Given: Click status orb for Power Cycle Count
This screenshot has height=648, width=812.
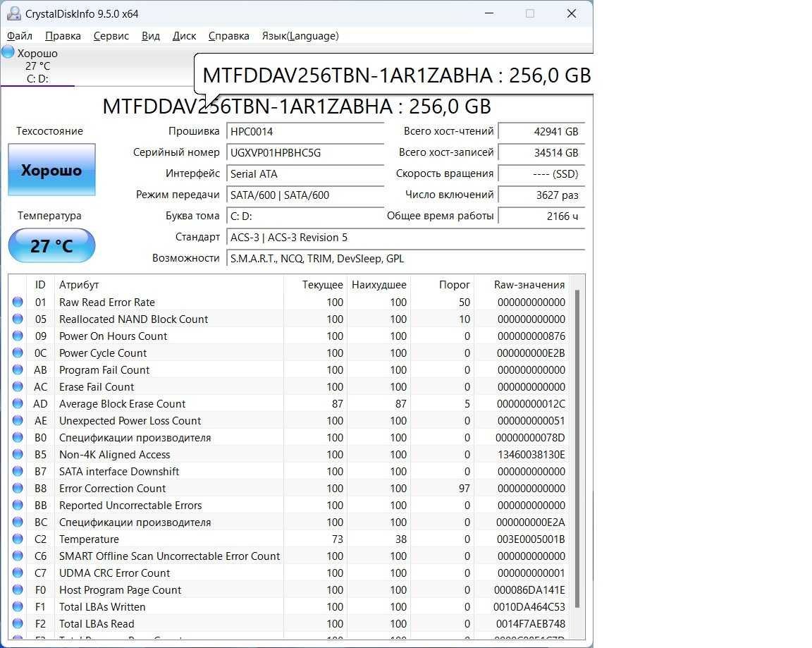Looking at the screenshot, I should pos(18,353).
